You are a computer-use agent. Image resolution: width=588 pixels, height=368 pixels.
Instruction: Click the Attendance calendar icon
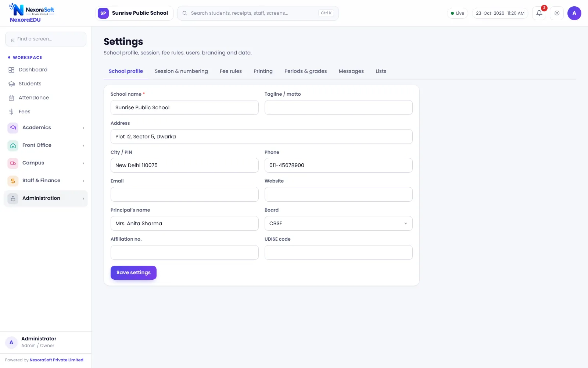click(11, 98)
